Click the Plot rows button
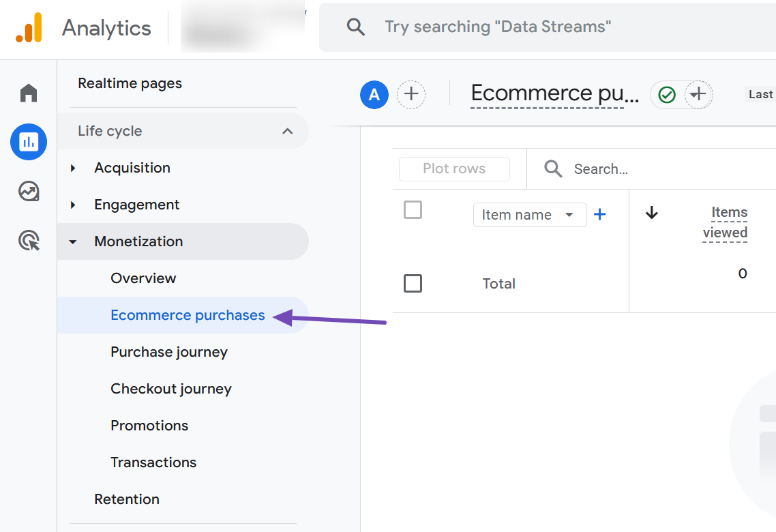Image resolution: width=776 pixels, height=532 pixels. [x=453, y=168]
